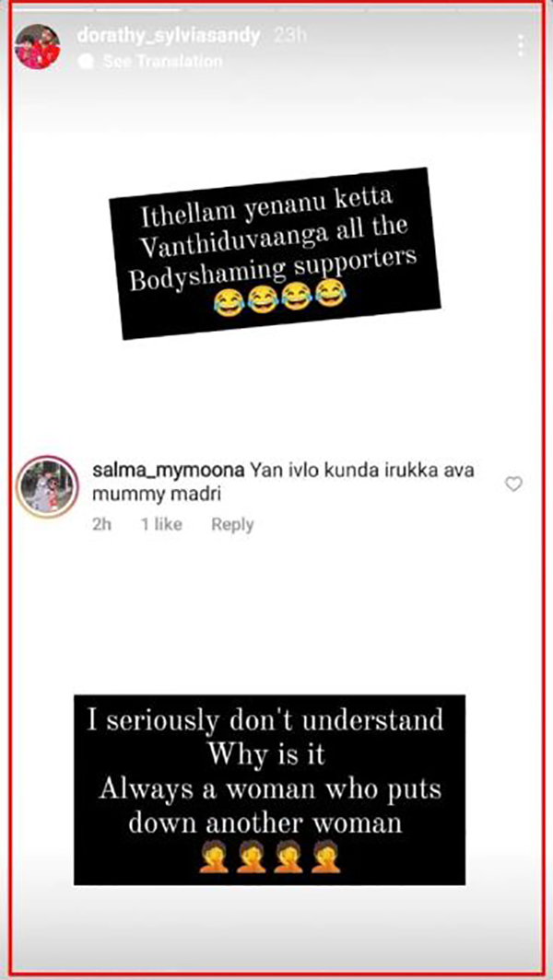Open dorathy_sylviasandy's profile picture
The width and height of the screenshot is (553, 980).
(x=38, y=47)
